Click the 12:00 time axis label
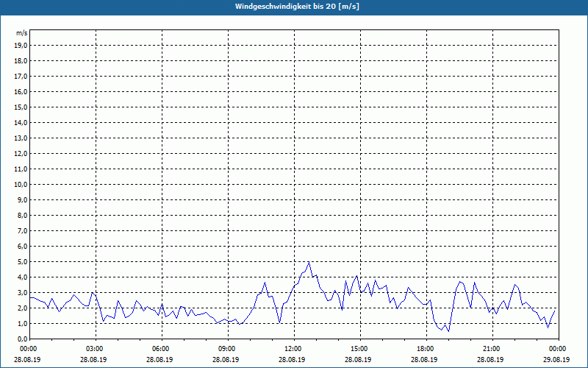 (295, 349)
